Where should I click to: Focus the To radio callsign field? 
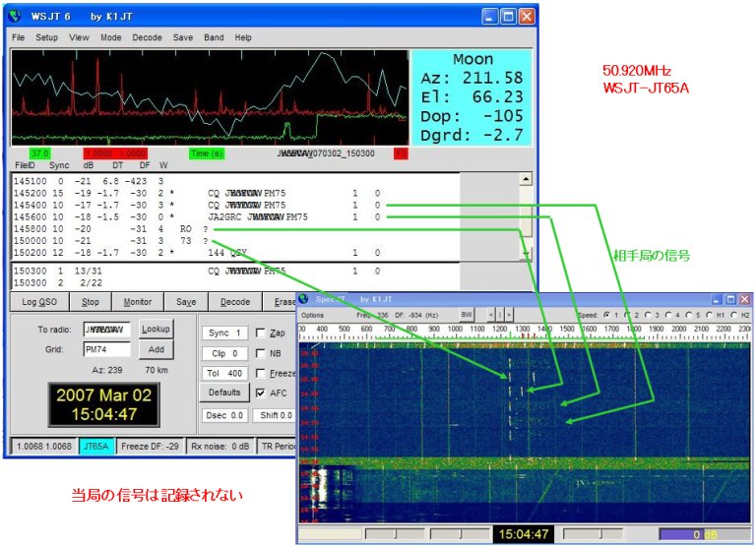[106, 330]
